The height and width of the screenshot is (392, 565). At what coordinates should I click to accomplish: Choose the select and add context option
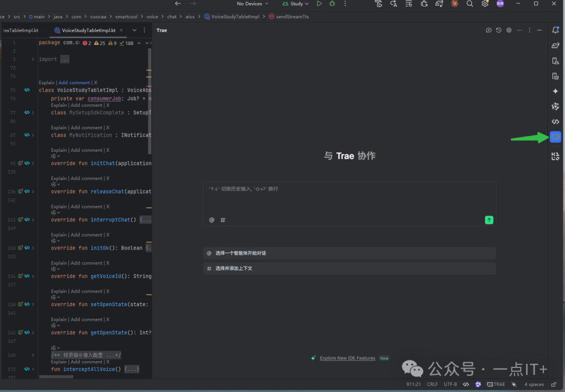(349, 268)
